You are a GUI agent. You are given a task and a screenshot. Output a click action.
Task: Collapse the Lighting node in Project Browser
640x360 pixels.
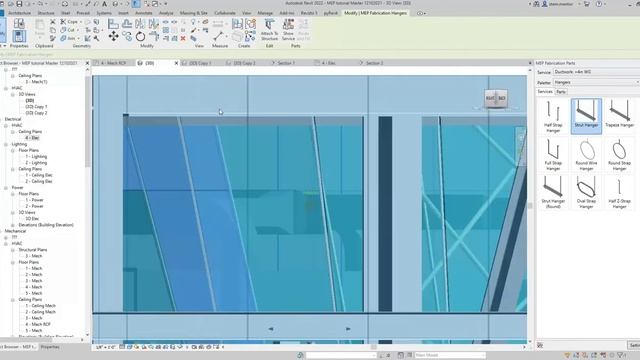pyautogui.click(x=6, y=144)
